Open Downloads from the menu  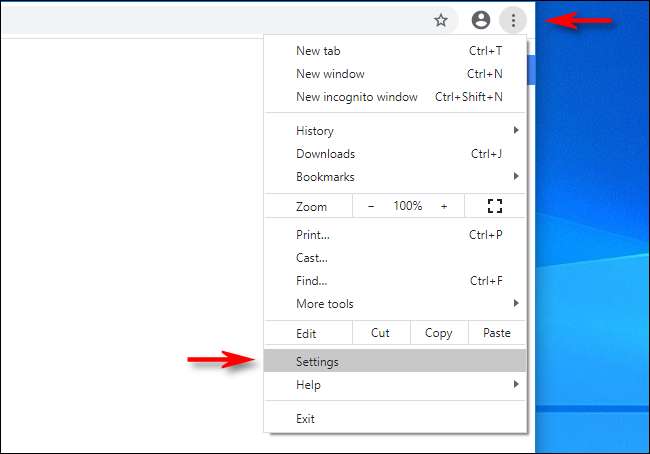coord(395,154)
